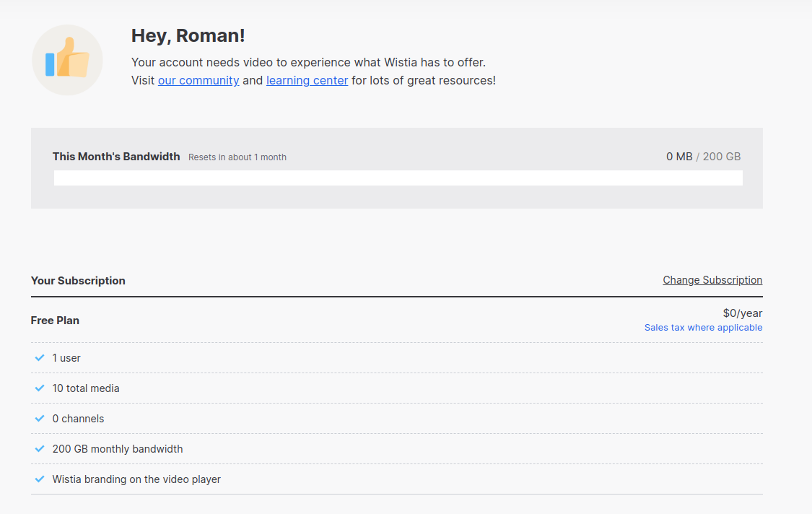Click the 'Free Plan' label

55,321
